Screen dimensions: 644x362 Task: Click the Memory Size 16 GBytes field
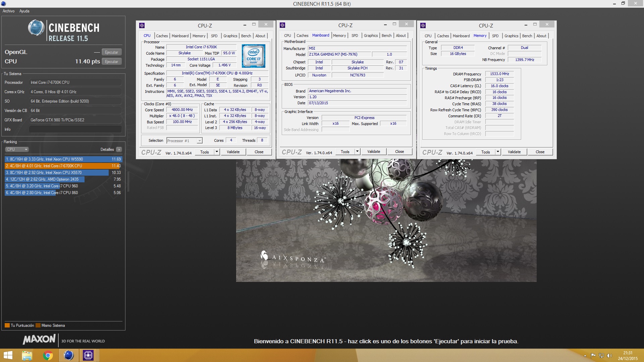pos(458,54)
